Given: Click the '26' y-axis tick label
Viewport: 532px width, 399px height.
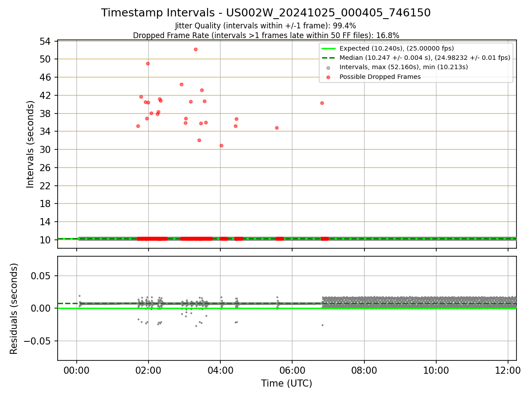Looking at the screenshot, I should click(x=46, y=168).
